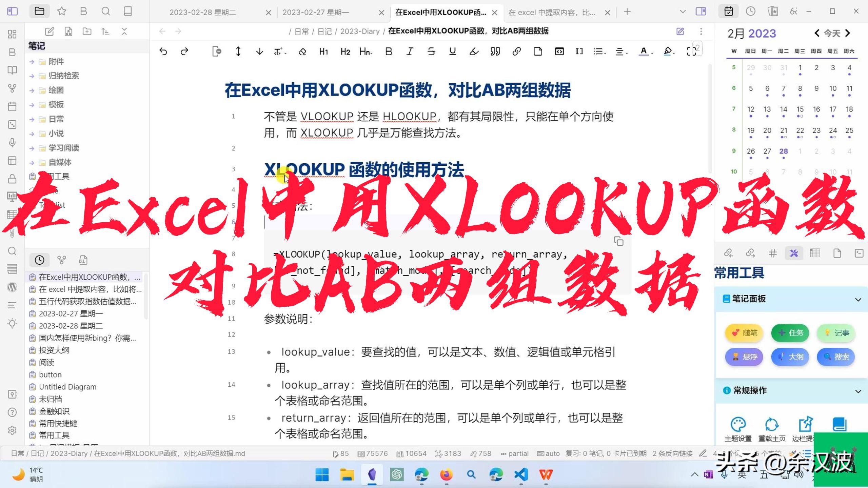Open the bookmarks star icon
868x488 pixels.
click(61, 12)
